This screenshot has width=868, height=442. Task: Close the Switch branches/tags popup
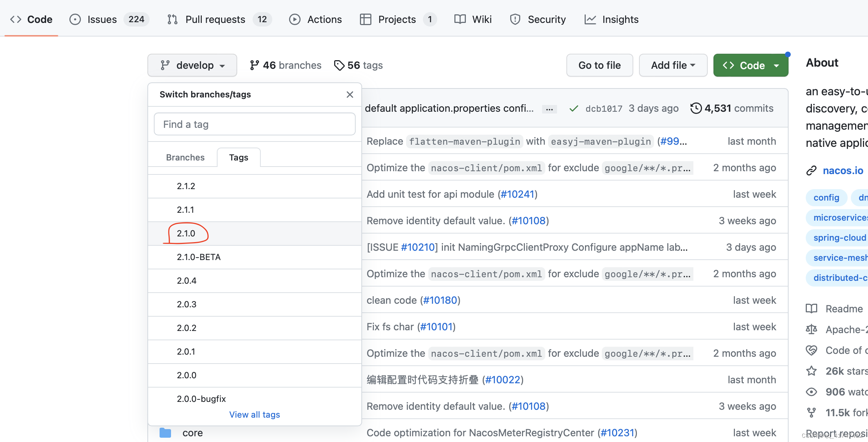(x=350, y=95)
